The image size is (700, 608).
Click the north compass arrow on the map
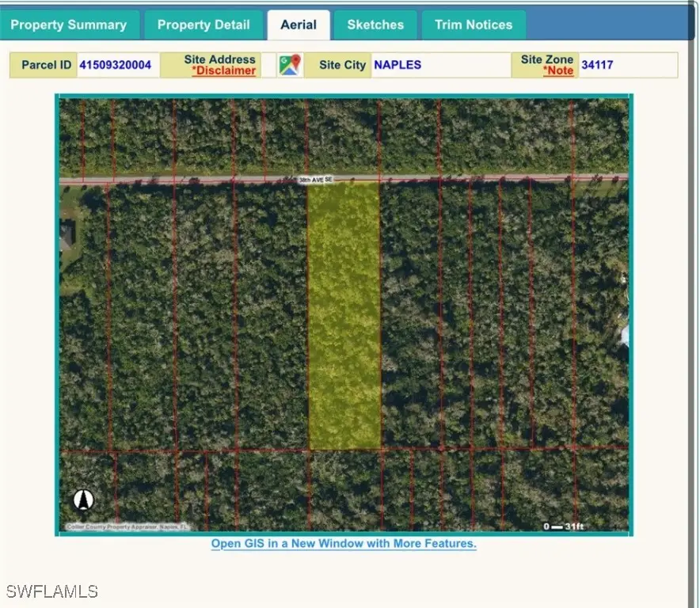point(82,500)
